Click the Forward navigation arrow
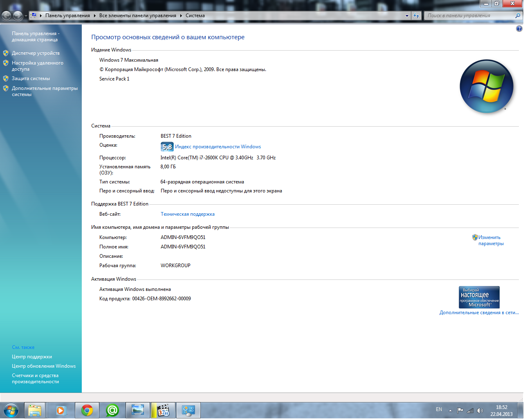This screenshot has width=525, height=420. pos(18,16)
